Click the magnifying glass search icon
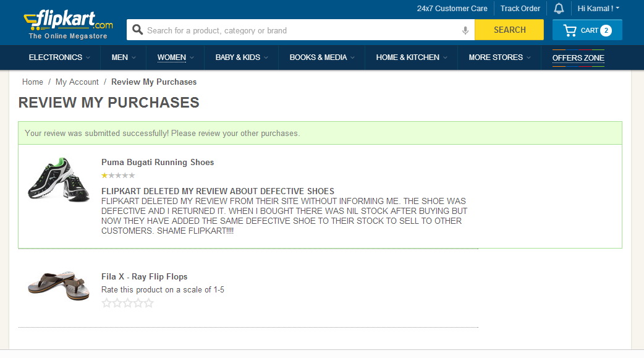The image size is (644, 358). coord(137,30)
